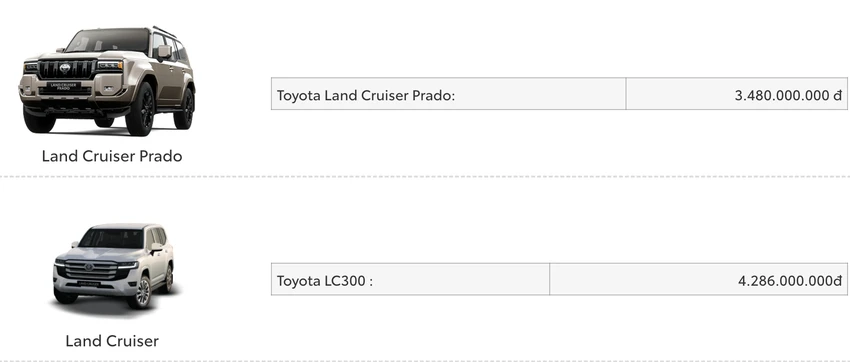Click the white LC300's illuminated headlight
Viewport: 850px width, 362px height.
[x=128, y=266]
